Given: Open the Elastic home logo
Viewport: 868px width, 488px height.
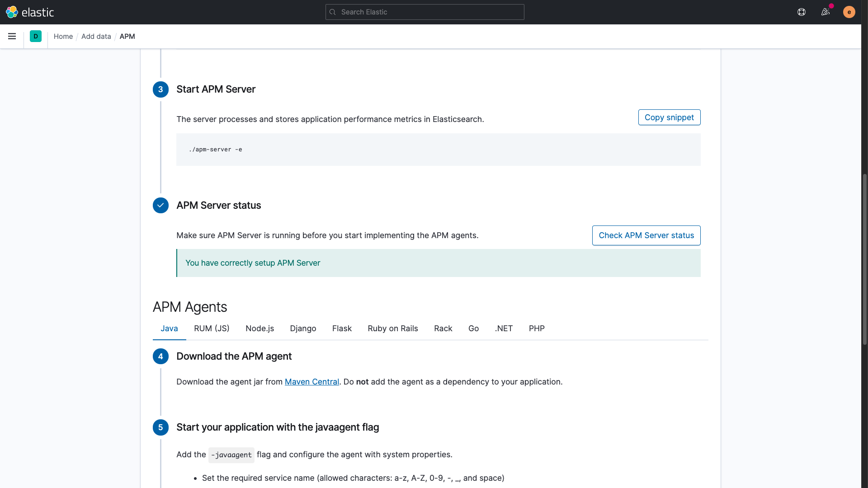Looking at the screenshot, I should 30,12.
